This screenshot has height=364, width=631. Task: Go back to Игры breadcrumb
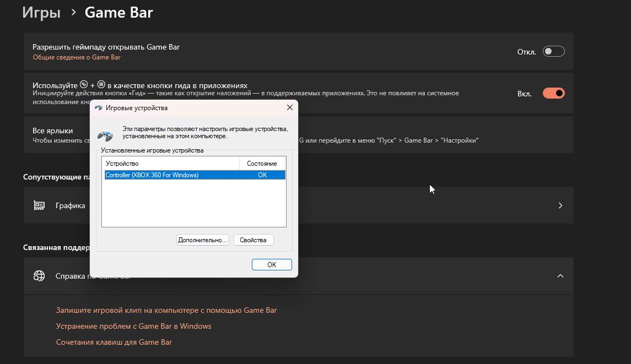point(41,13)
